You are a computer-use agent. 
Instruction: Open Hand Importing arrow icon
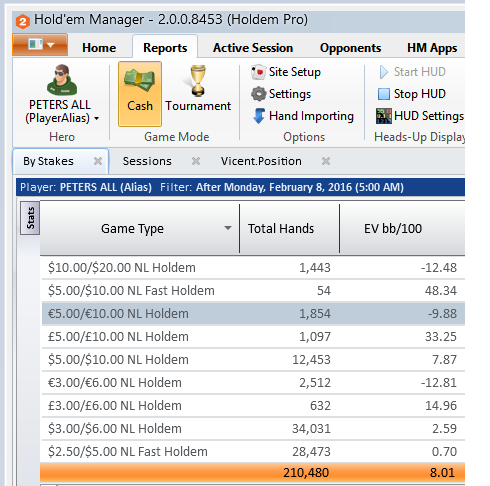click(259, 116)
